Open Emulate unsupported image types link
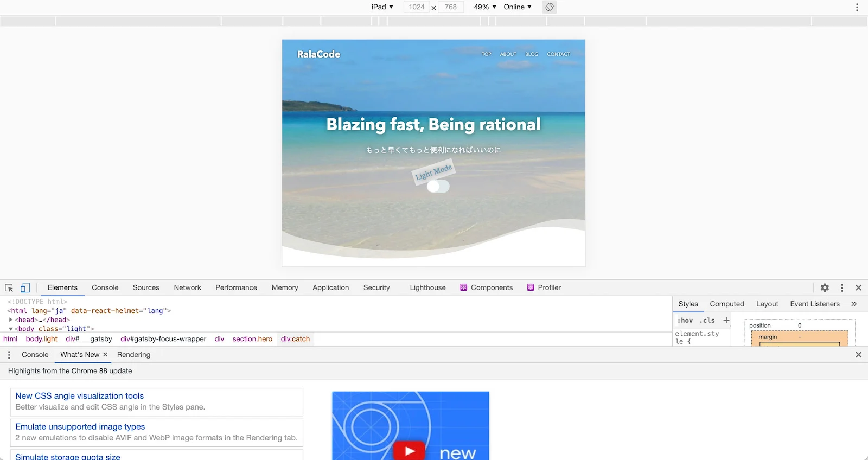868x460 pixels. point(80,427)
